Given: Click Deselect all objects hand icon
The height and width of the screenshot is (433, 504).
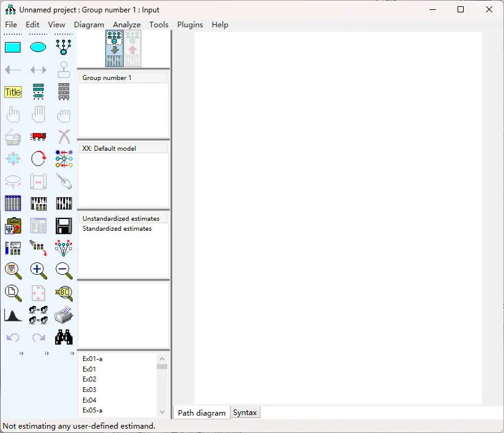Looking at the screenshot, I should point(64,115).
